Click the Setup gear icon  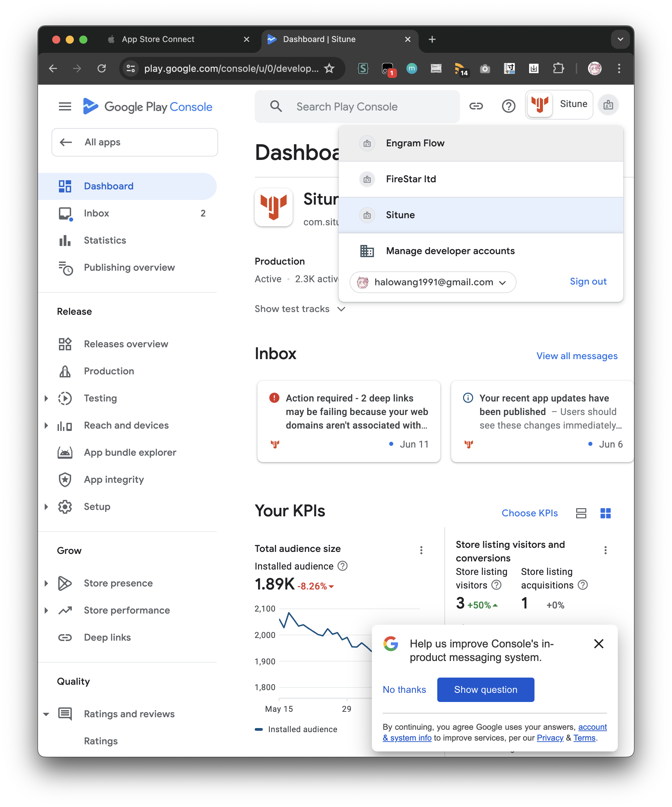[65, 506]
